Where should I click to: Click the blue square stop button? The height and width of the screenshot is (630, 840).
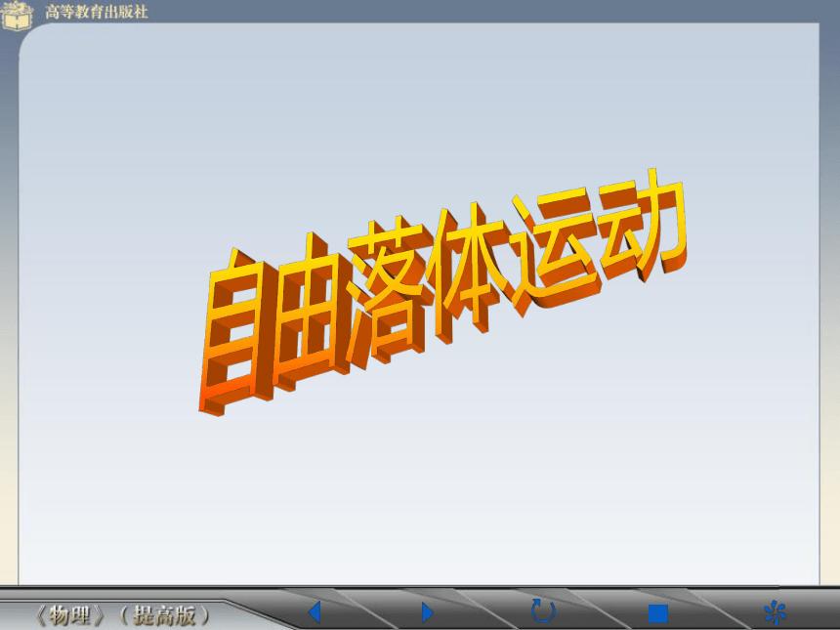(x=658, y=614)
